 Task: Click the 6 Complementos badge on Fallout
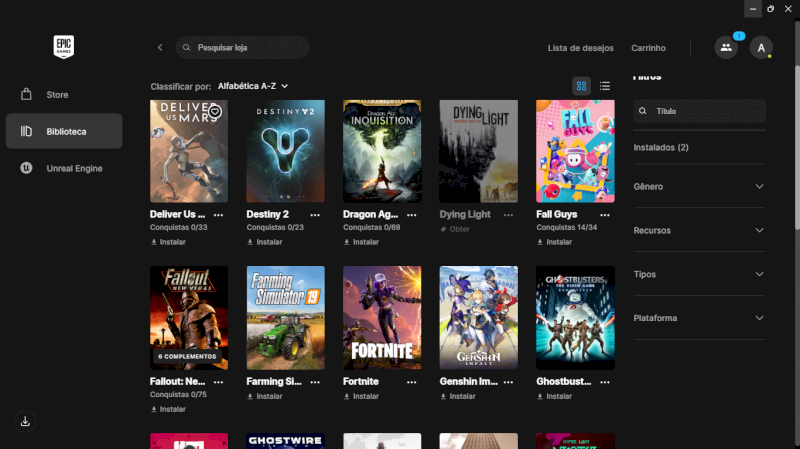tap(187, 356)
